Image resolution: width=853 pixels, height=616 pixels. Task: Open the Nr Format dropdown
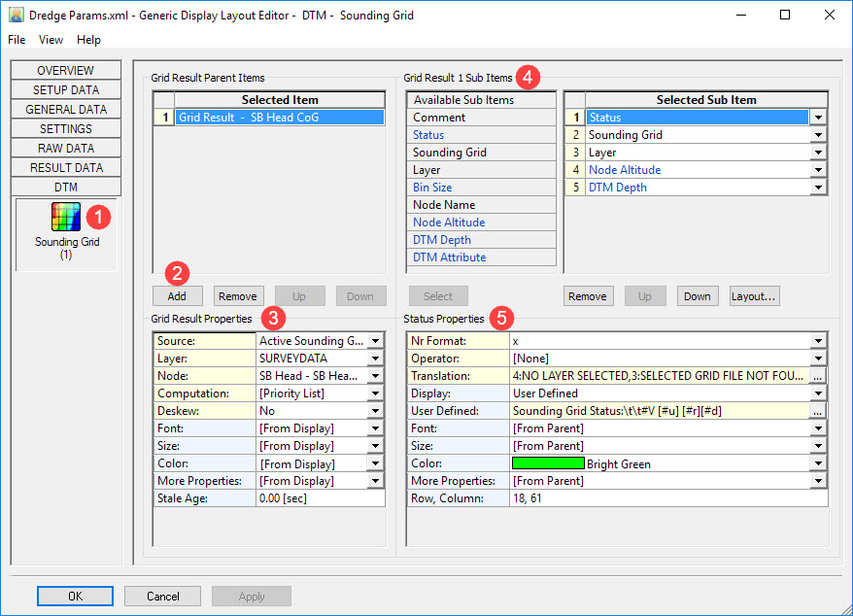818,341
